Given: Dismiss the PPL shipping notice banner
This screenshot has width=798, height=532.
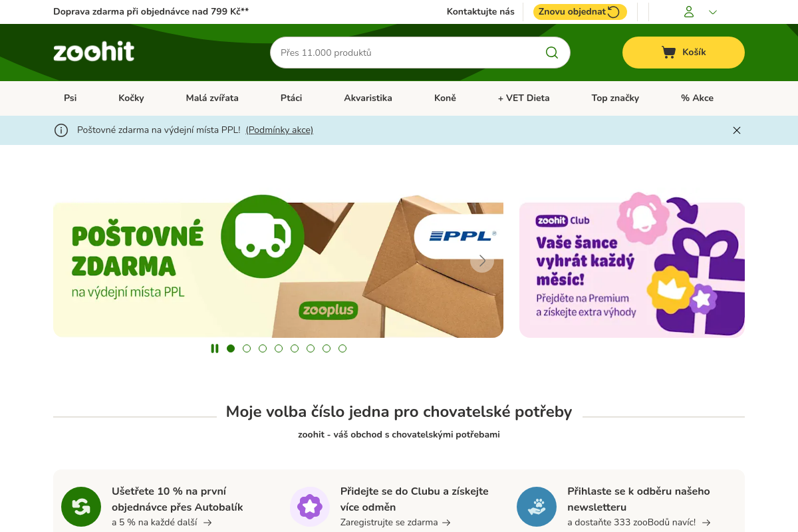Looking at the screenshot, I should click(737, 130).
